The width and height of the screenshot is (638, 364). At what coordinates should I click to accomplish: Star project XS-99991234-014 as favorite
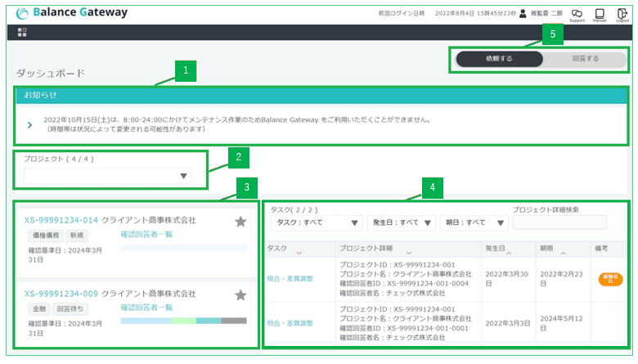pos(240,221)
